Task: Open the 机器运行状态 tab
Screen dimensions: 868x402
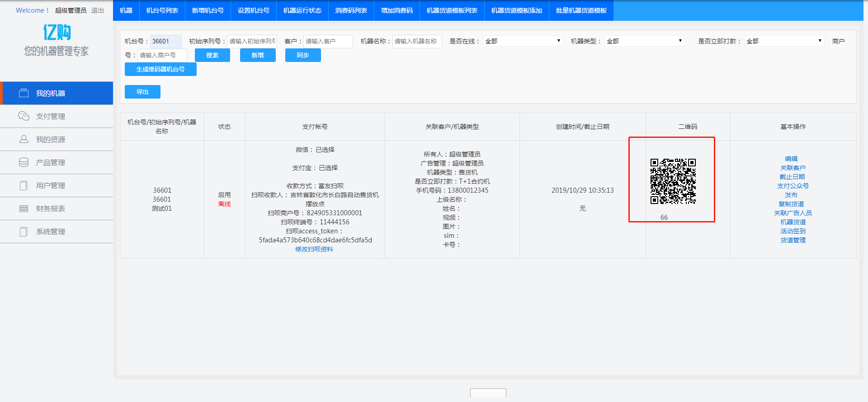Action: click(x=302, y=10)
